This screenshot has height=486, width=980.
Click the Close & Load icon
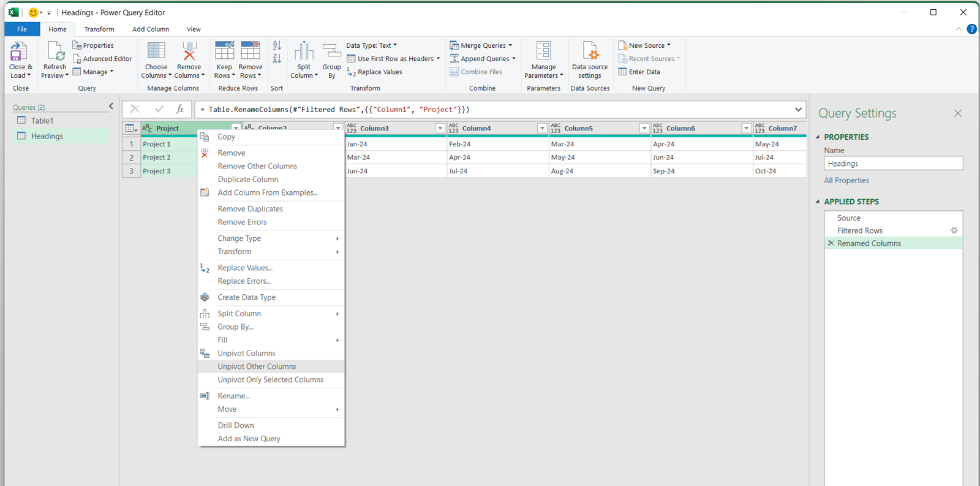click(x=19, y=51)
